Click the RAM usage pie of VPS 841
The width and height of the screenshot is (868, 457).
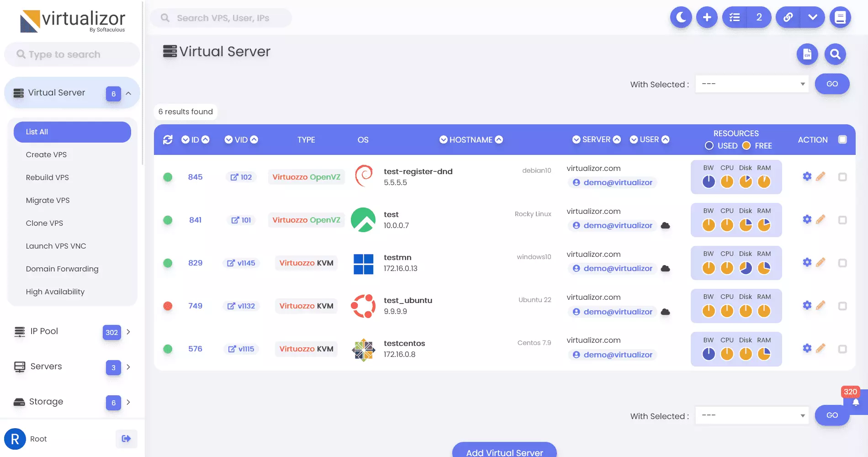point(764,225)
